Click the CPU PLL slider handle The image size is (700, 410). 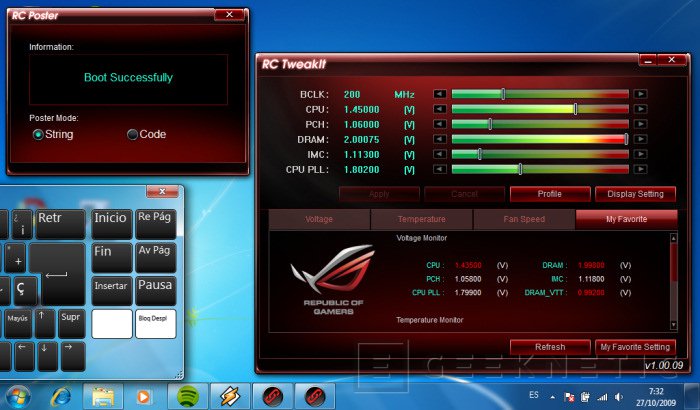click(520, 169)
